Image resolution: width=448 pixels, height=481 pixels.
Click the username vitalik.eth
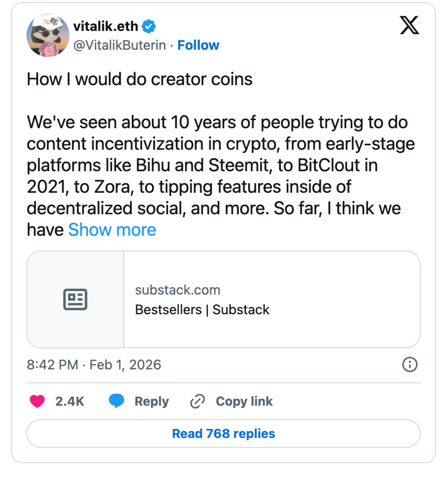106,26
